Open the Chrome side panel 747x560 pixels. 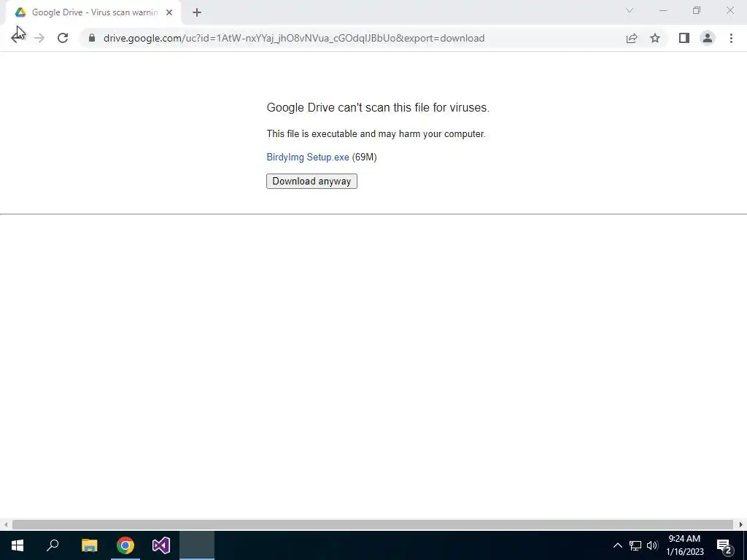coord(684,38)
